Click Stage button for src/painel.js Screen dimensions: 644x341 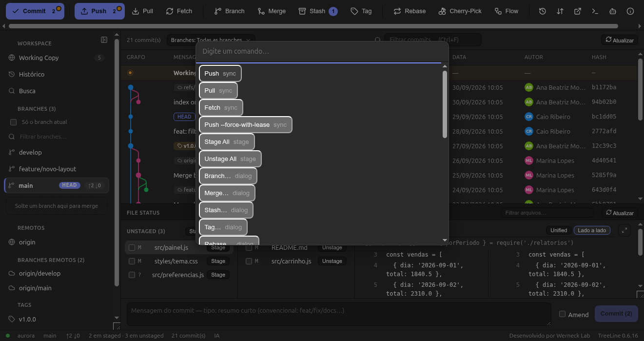pos(218,248)
